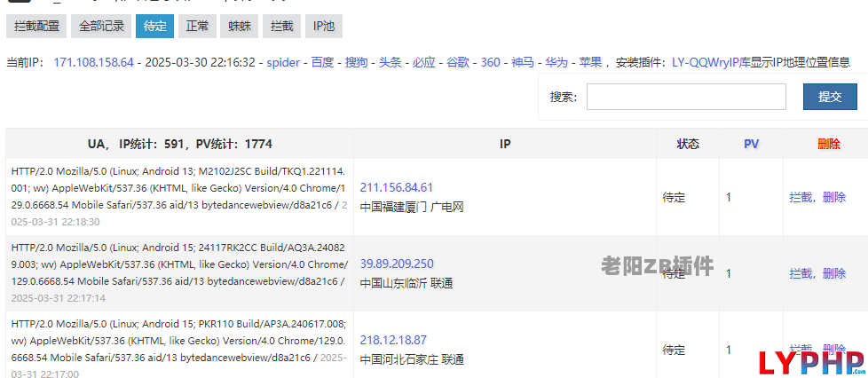Select the 待定 tab

coord(155,26)
